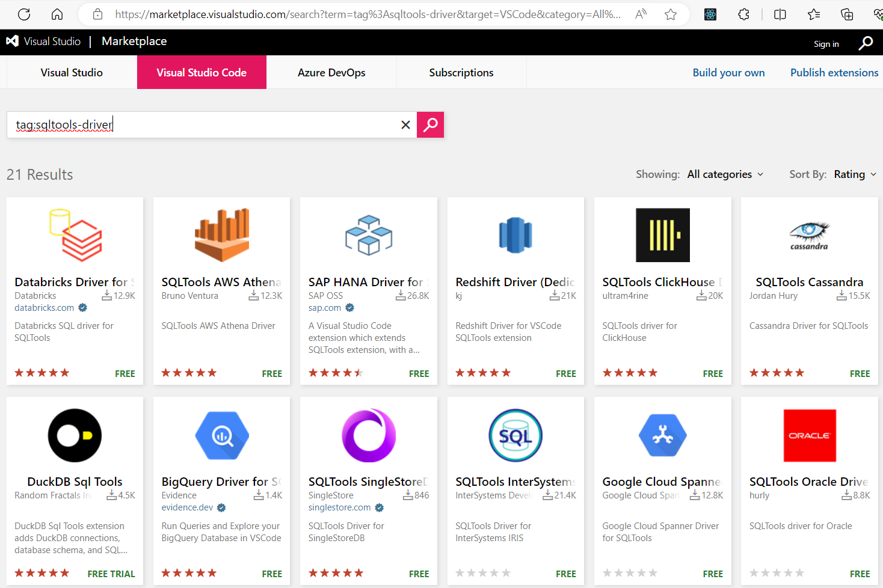
Task: Select the Subscriptions tab
Action: 461,73
